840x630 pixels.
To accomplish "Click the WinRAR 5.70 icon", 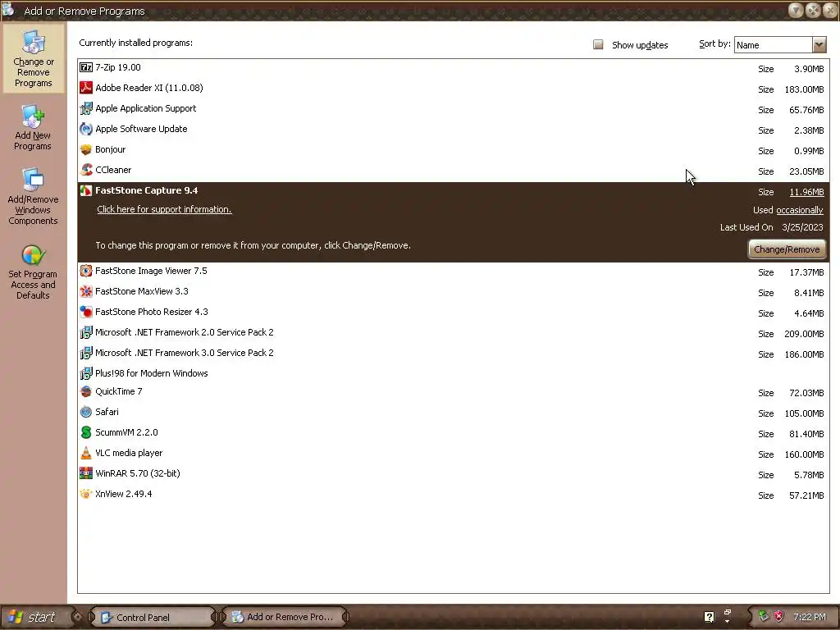I will pos(85,473).
